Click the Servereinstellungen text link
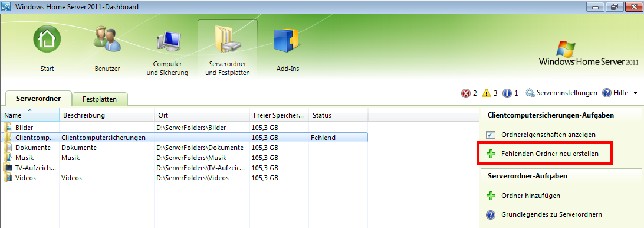Screen dimensions: 644x228 [567, 93]
